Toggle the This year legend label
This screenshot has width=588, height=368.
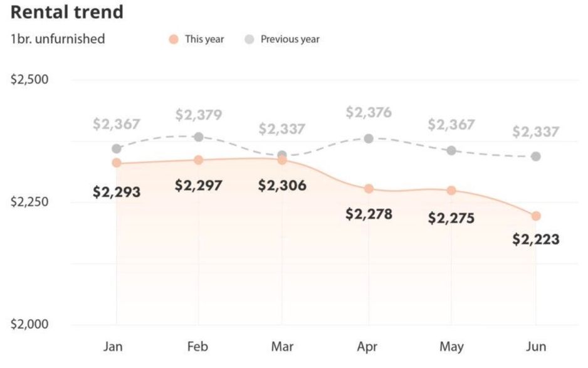coord(204,39)
